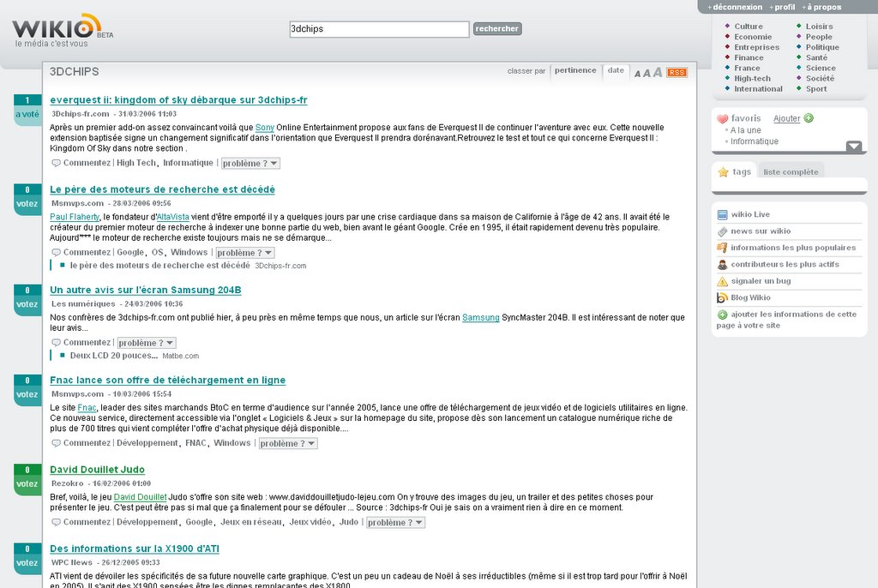Open problème dropdown under Le père des moteurs
878x588 pixels.
pos(244,253)
